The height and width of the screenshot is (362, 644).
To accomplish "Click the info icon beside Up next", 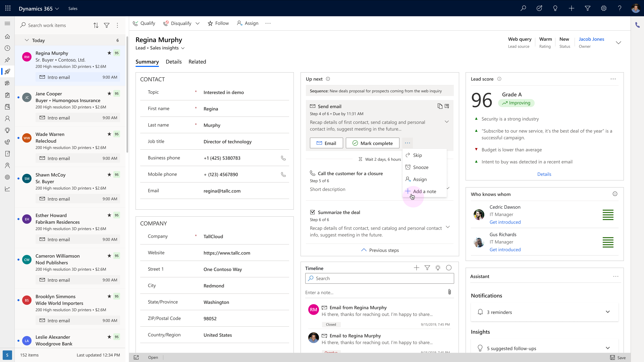I will click(328, 79).
